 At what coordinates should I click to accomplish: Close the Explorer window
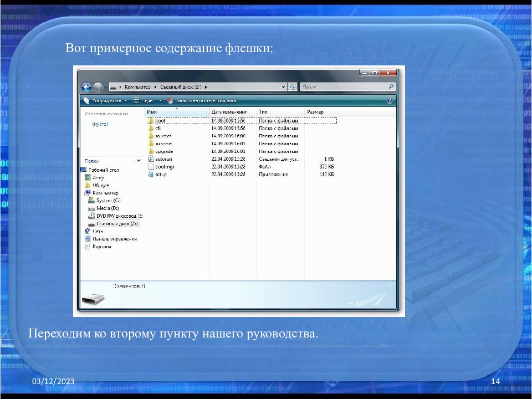point(388,73)
